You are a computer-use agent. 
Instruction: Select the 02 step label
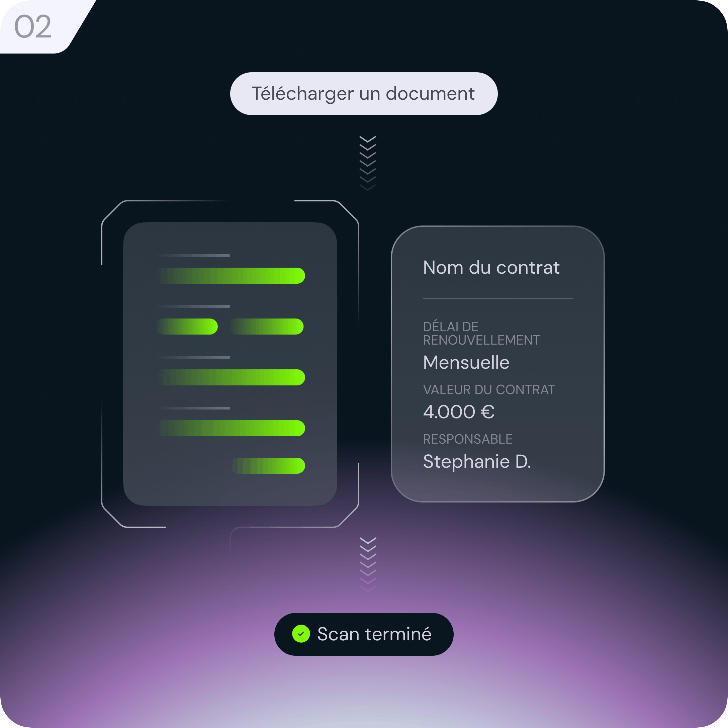coord(33,26)
